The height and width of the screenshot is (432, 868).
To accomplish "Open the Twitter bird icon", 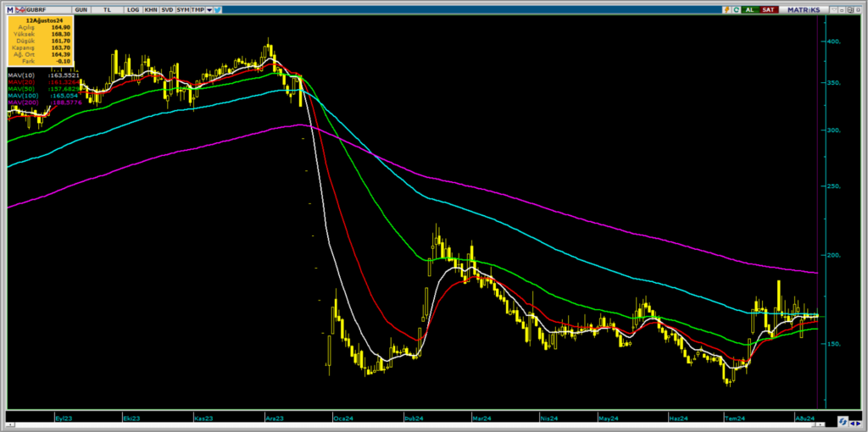I will pyautogui.click(x=218, y=9).
